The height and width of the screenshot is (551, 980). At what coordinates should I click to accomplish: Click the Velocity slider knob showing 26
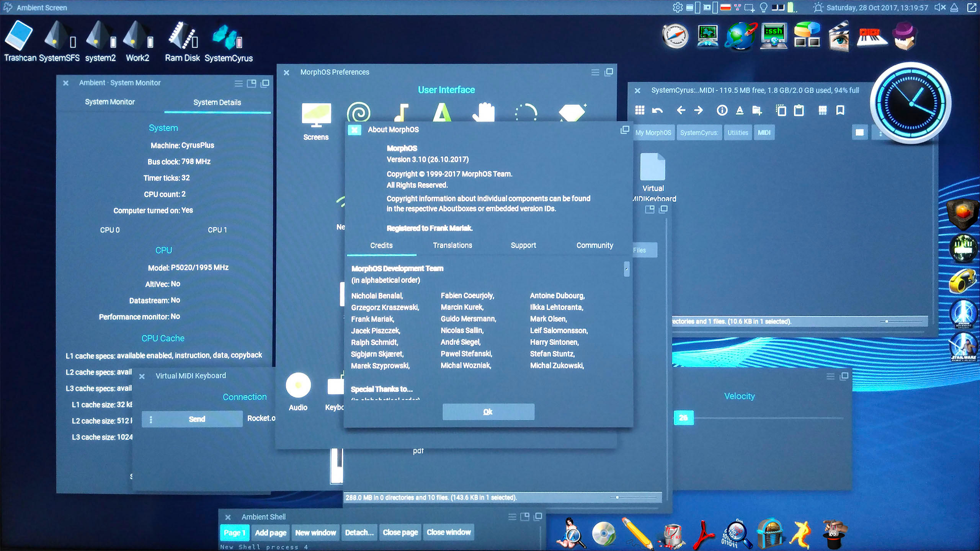coord(683,418)
